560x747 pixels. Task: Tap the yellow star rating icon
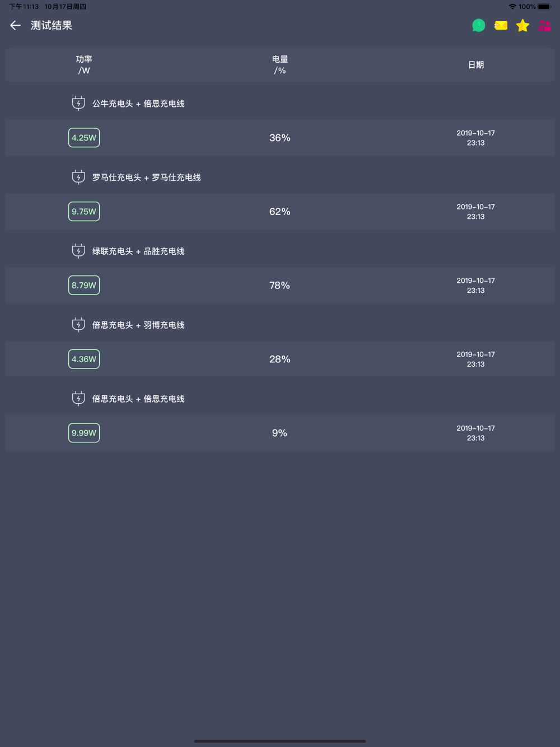tap(522, 25)
